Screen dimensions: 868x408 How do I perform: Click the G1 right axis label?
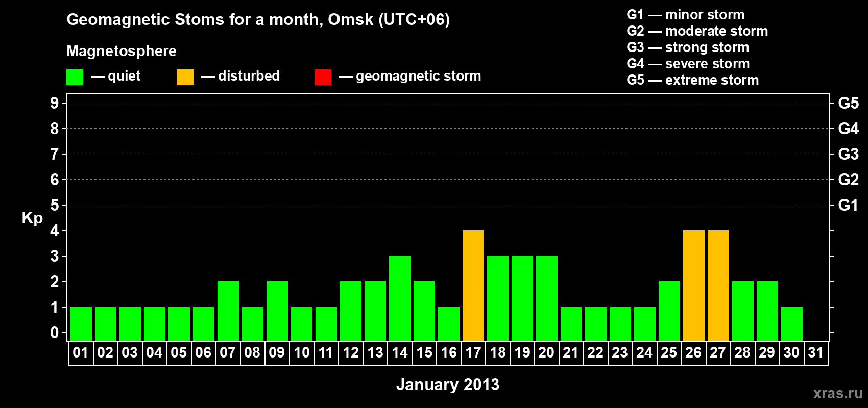click(x=849, y=205)
